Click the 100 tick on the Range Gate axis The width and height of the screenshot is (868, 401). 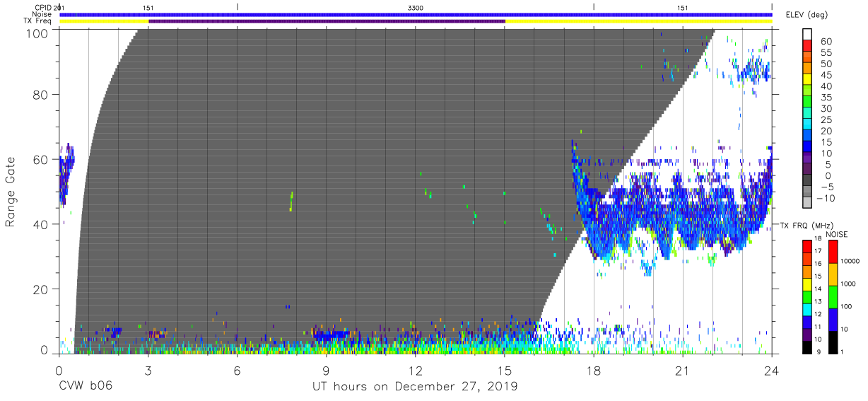tap(38, 33)
